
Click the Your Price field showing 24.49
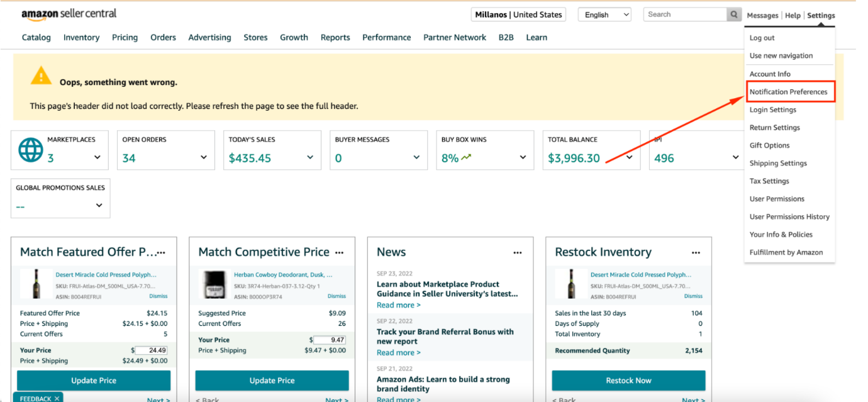coord(151,350)
